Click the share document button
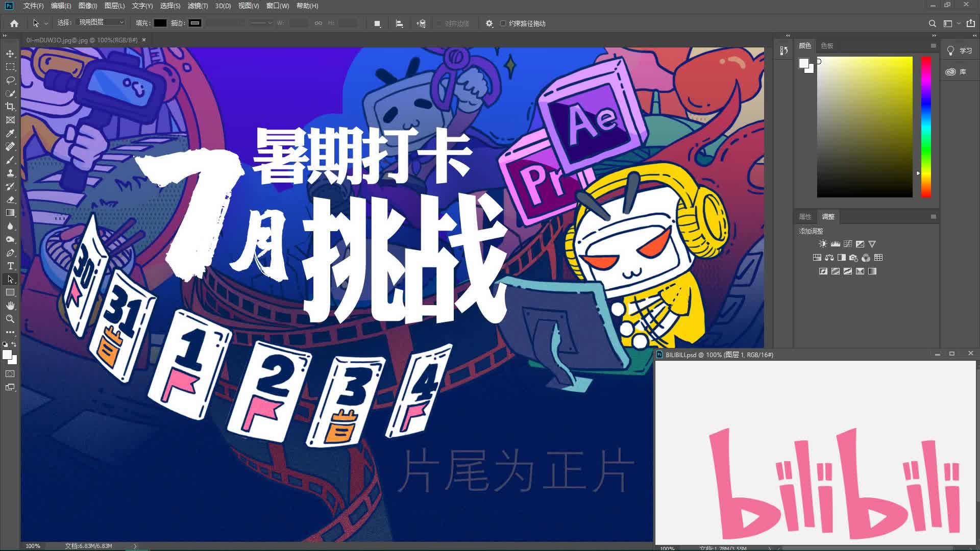The image size is (980, 551). click(970, 23)
